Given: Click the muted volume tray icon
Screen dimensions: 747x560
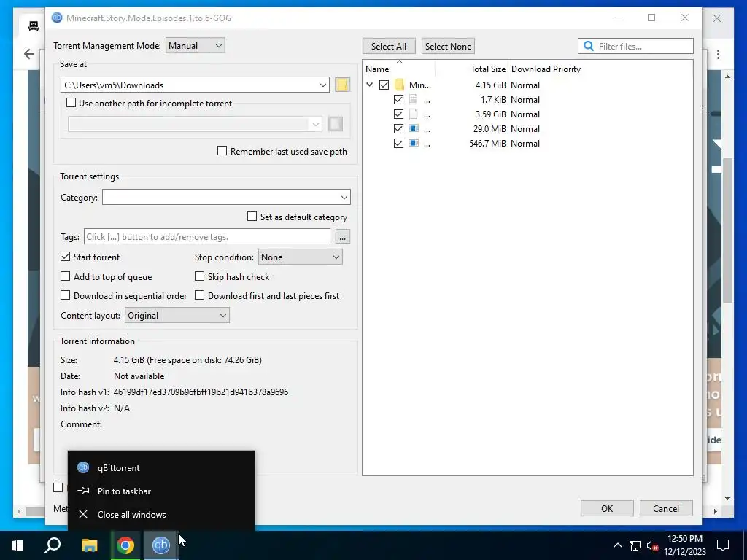Looking at the screenshot, I should [x=652, y=545].
